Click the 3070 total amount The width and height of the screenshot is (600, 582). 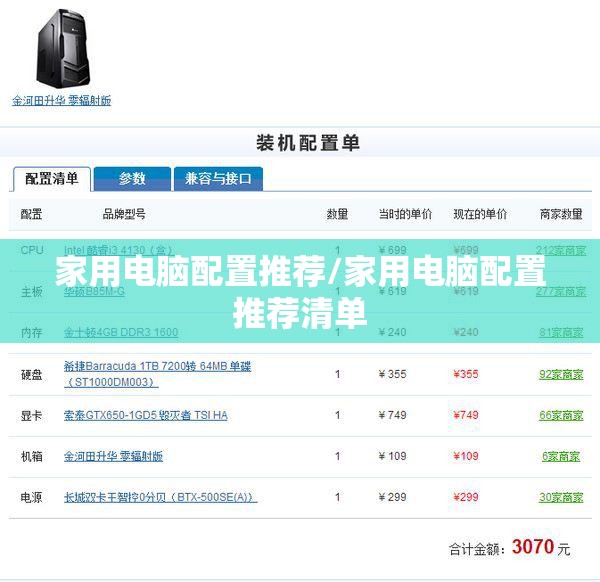(x=533, y=546)
